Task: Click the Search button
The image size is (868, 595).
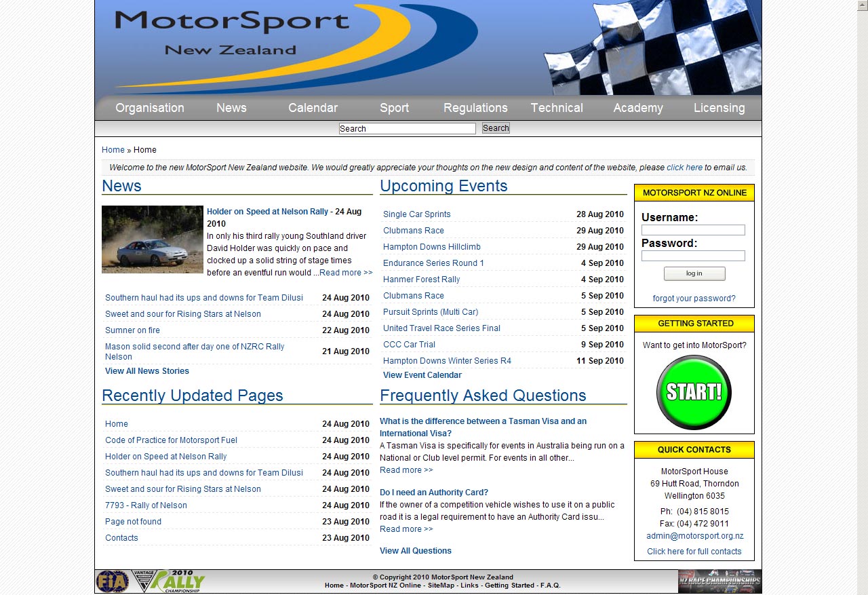Action: point(496,128)
